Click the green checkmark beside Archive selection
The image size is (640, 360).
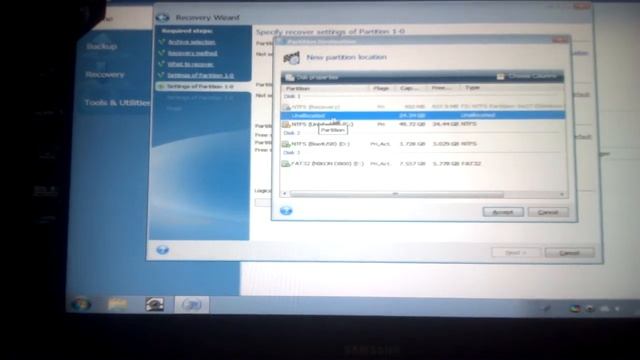pos(162,42)
